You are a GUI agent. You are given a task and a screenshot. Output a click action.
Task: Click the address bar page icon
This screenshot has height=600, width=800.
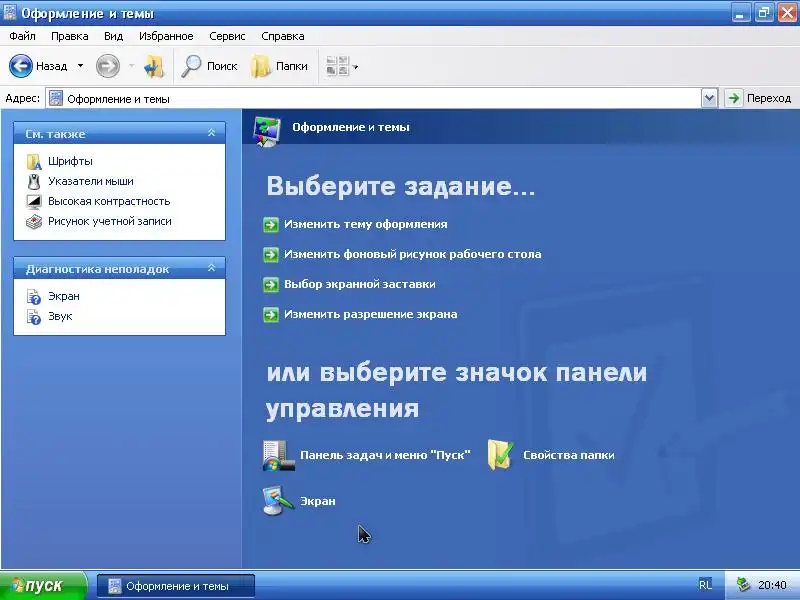(x=56, y=98)
